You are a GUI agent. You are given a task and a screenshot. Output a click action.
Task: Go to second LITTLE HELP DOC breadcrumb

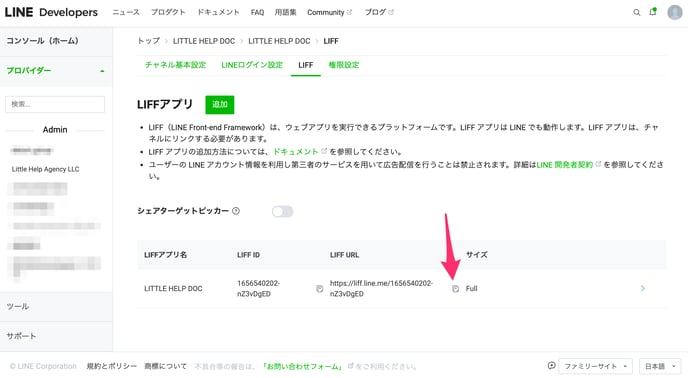tap(279, 41)
